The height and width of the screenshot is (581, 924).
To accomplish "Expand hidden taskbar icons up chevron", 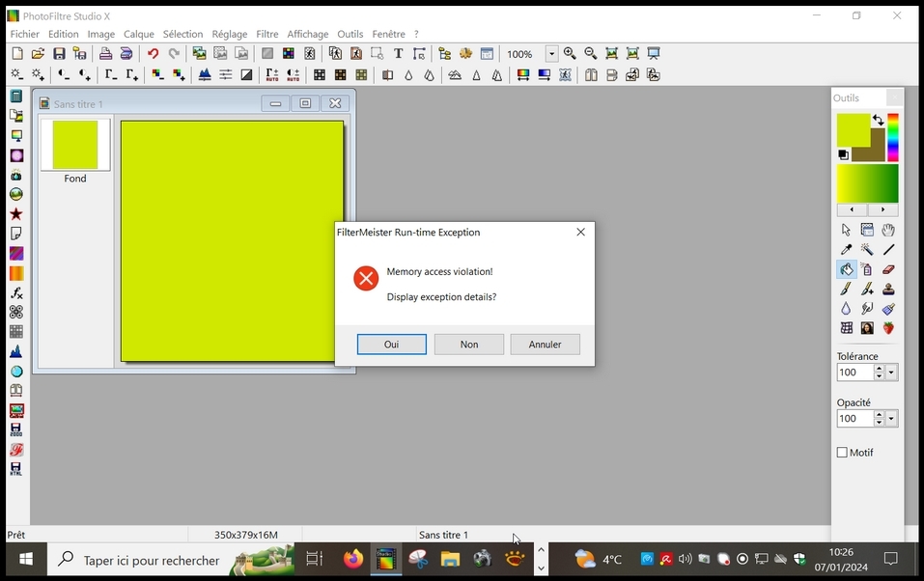I will (x=541, y=549).
